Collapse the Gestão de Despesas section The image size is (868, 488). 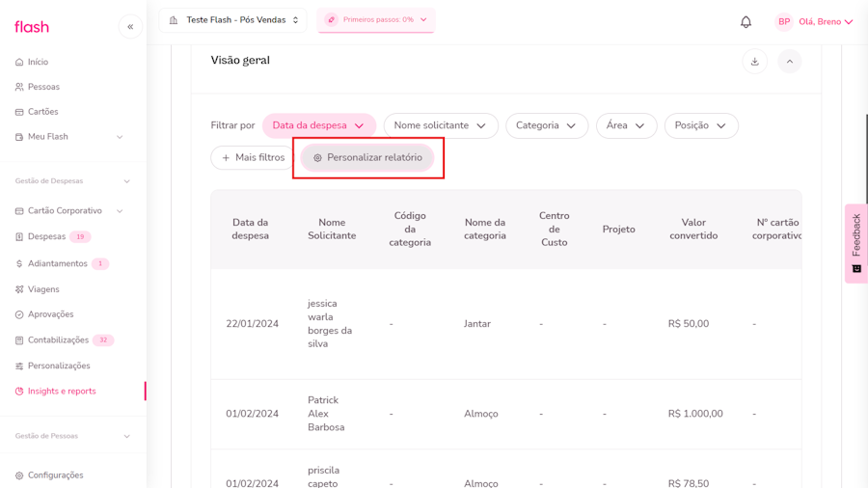[x=126, y=181]
